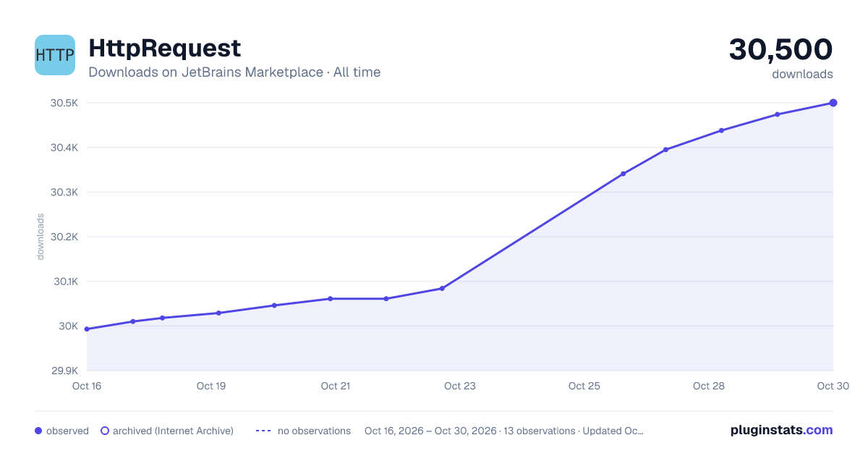
Task: Click the Oct 16 x-axis label
Action: click(87, 386)
